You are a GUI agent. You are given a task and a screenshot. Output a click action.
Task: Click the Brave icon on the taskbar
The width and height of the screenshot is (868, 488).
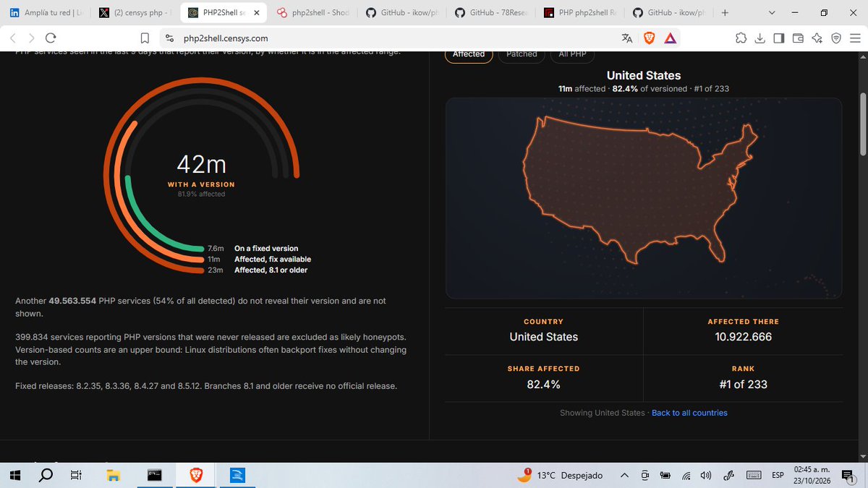point(196,475)
